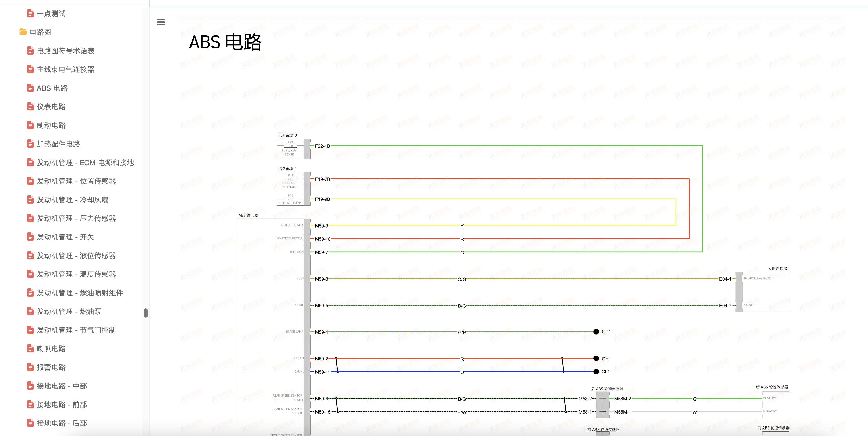
Task: Open 制动电路 diagram
Action: (51, 125)
